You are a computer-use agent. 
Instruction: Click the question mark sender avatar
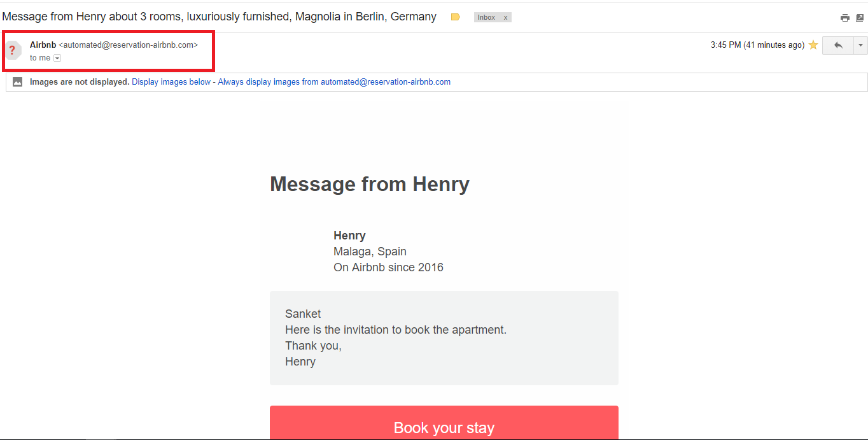tap(13, 50)
